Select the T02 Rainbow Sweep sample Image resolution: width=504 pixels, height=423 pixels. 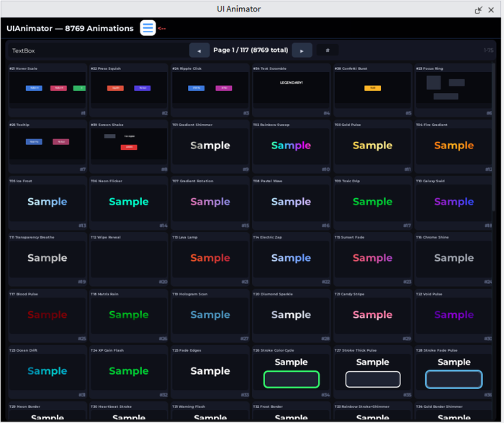(x=291, y=146)
